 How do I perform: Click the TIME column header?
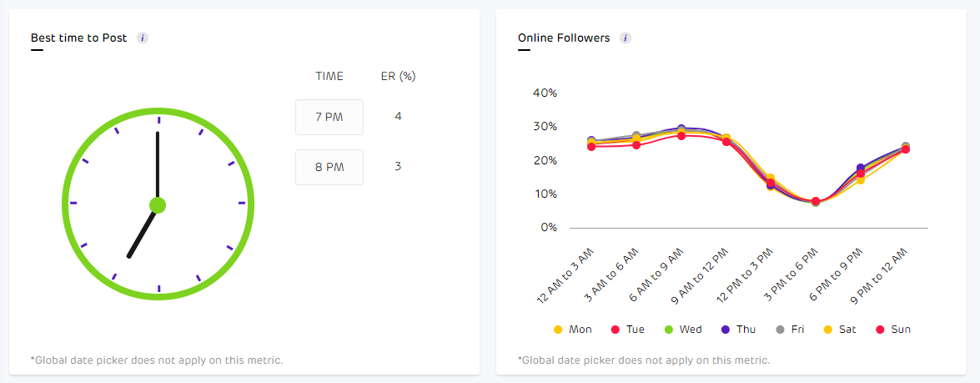[329, 76]
